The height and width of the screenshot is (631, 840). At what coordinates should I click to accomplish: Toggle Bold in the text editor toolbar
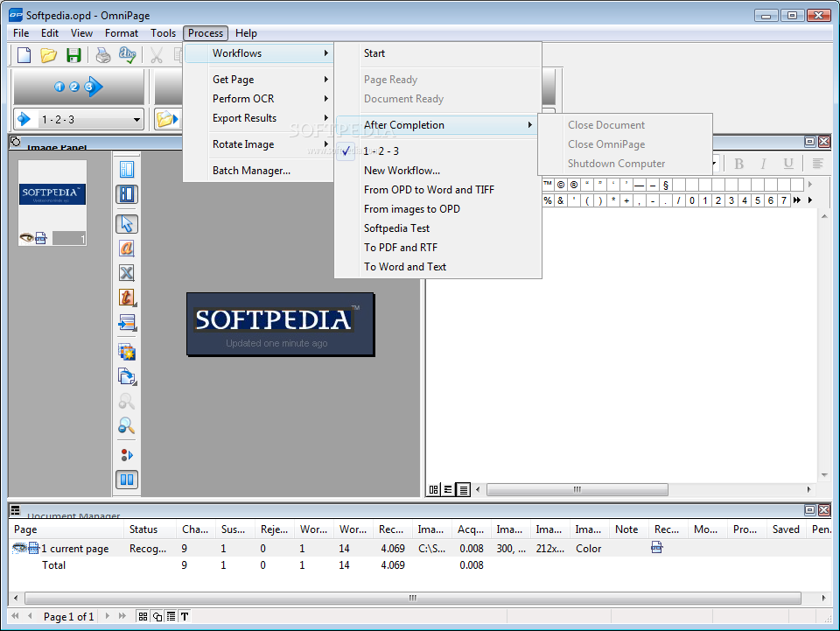tap(738, 164)
